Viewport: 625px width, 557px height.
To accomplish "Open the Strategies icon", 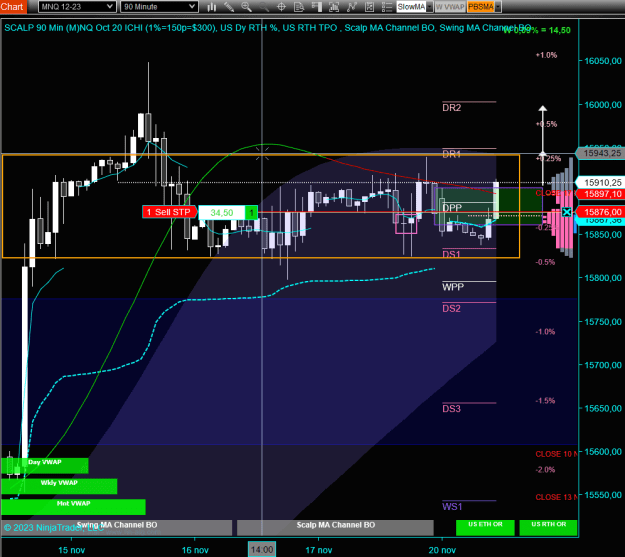I will click(x=369, y=7).
